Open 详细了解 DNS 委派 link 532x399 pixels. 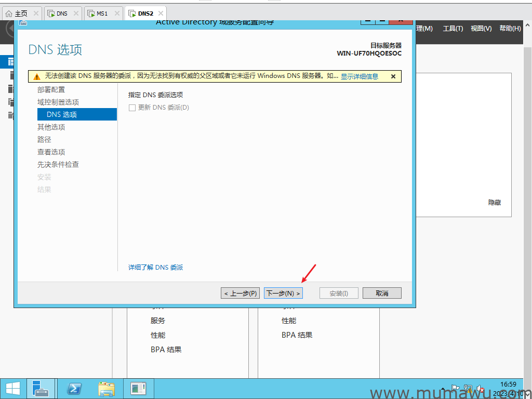156,268
